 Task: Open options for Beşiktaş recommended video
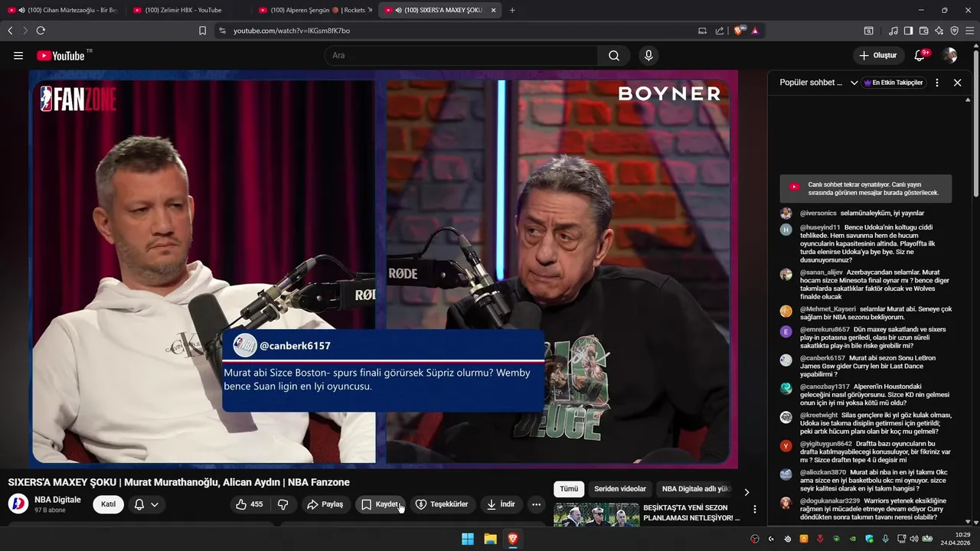click(755, 509)
